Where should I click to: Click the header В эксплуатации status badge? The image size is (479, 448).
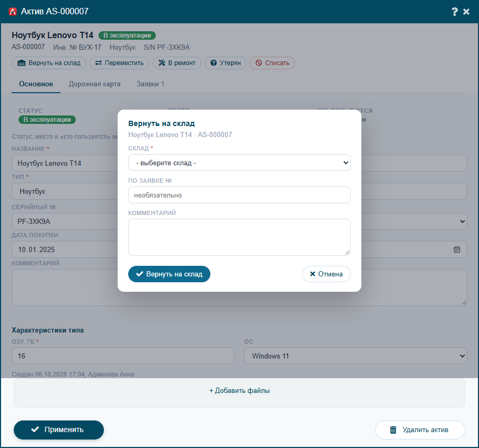pos(127,35)
